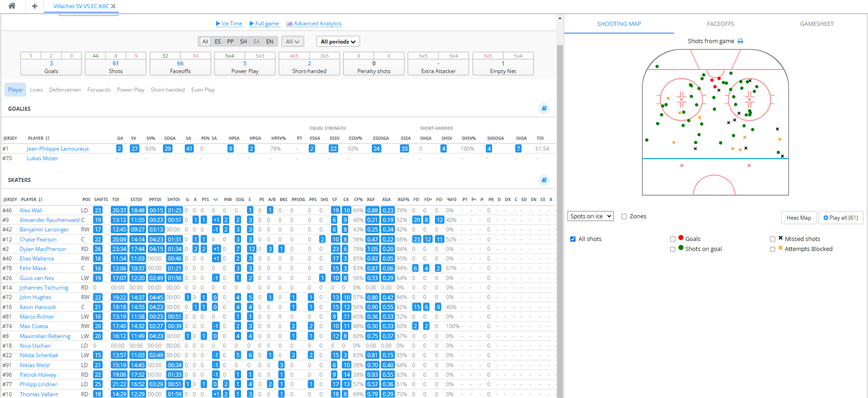Image resolution: width=868 pixels, height=398 pixels.
Task: Close the Villacher SV VS EC-KAC tab
Action: [113, 6]
